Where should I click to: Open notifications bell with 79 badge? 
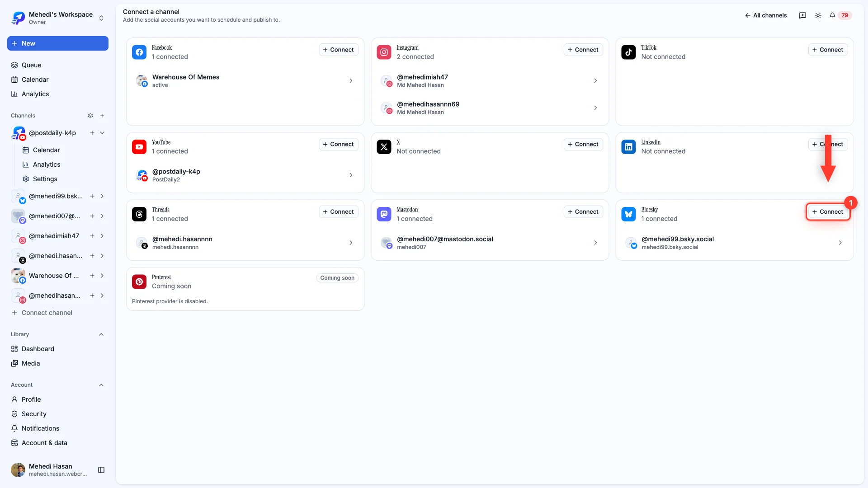[840, 15]
